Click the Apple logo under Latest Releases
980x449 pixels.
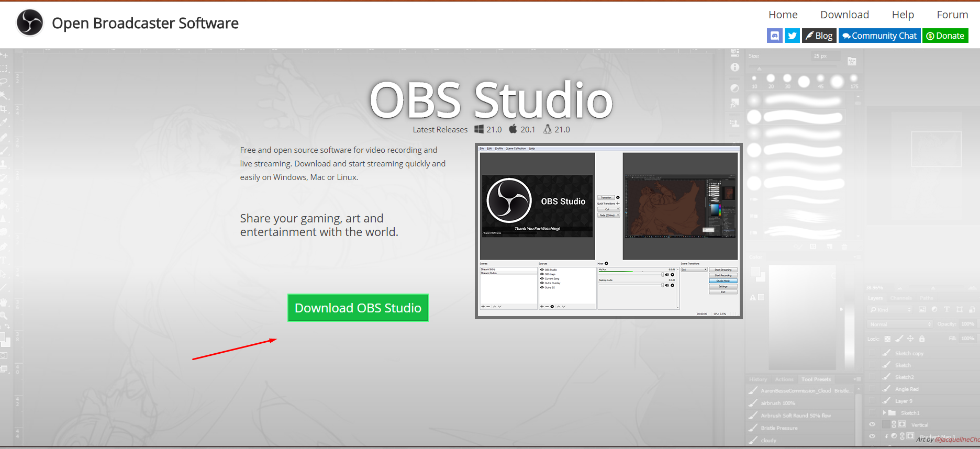click(513, 129)
